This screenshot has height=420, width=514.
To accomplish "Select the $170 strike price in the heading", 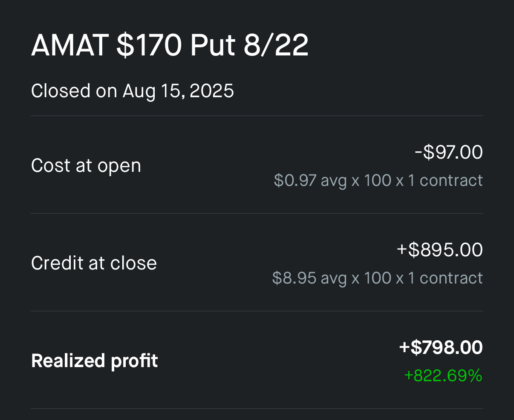I will click(x=149, y=46).
